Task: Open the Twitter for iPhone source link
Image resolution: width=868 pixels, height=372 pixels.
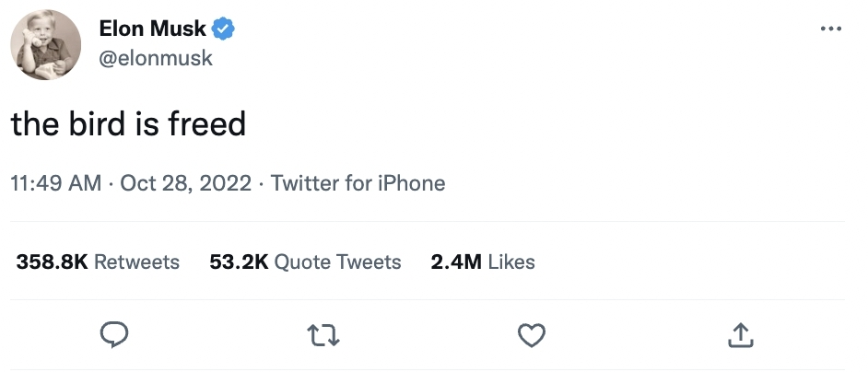Action: (358, 183)
